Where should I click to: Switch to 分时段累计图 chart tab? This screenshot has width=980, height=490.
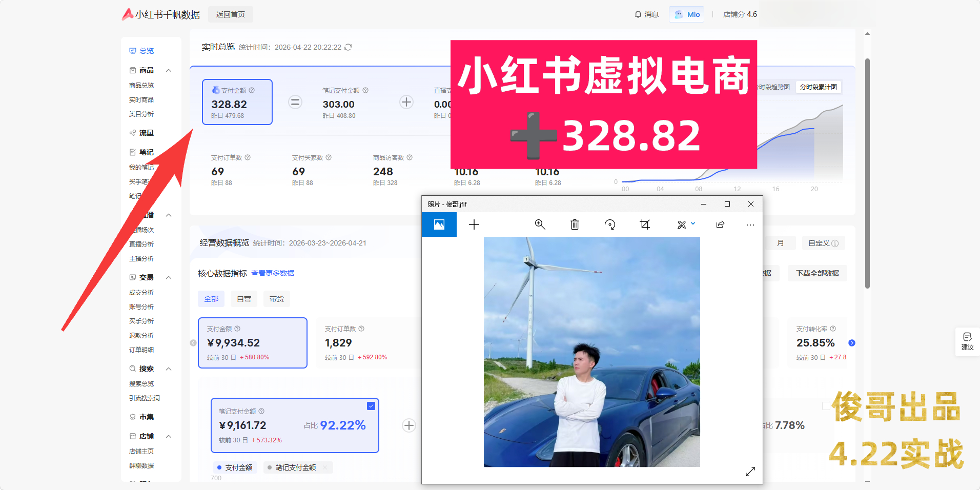point(819,87)
